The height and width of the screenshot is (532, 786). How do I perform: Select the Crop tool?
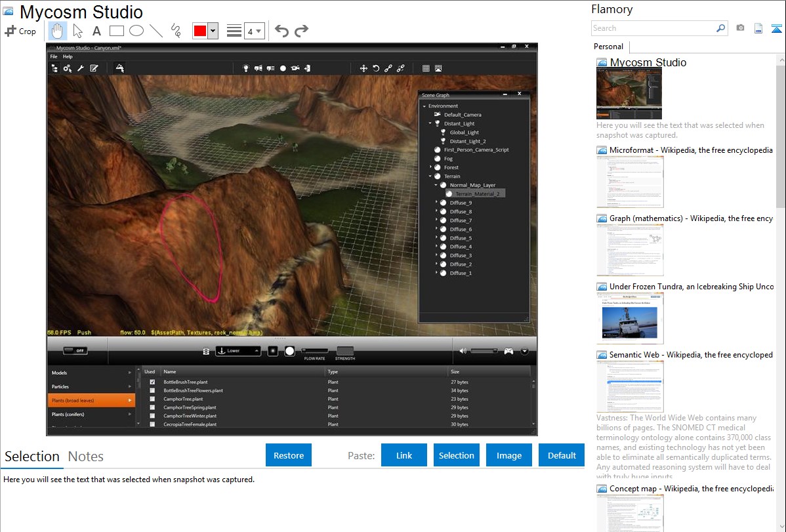pyautogui.click(x=20, y=31)
